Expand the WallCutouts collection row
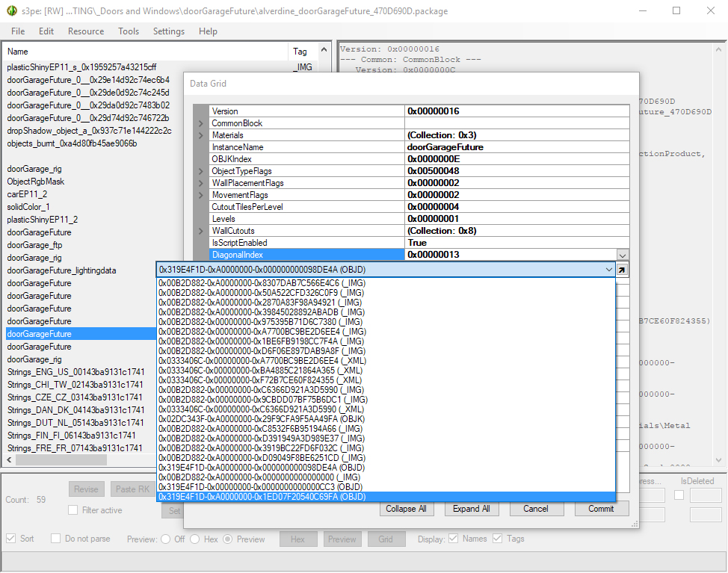The width and height of the screenshot is (728, 573). coord(200,231)
